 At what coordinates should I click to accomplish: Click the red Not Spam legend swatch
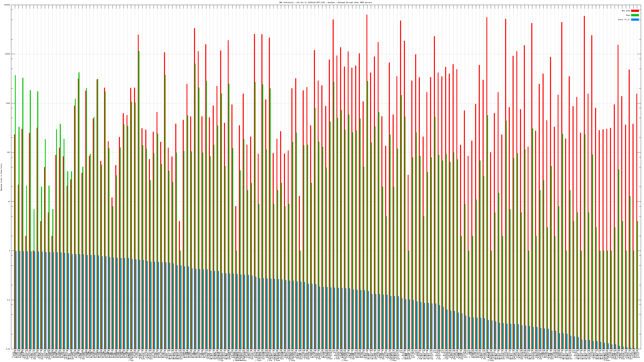pos(635,11)
